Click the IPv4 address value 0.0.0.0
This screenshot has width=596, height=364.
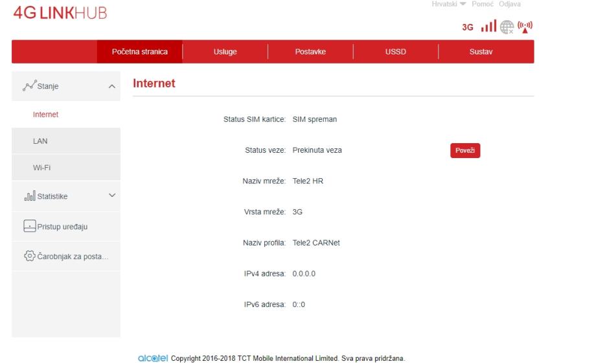point(304,273)
